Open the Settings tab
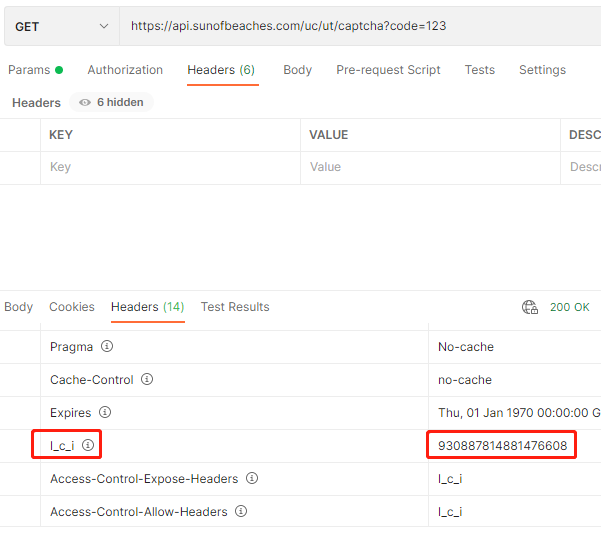 (x=542, y=70)
